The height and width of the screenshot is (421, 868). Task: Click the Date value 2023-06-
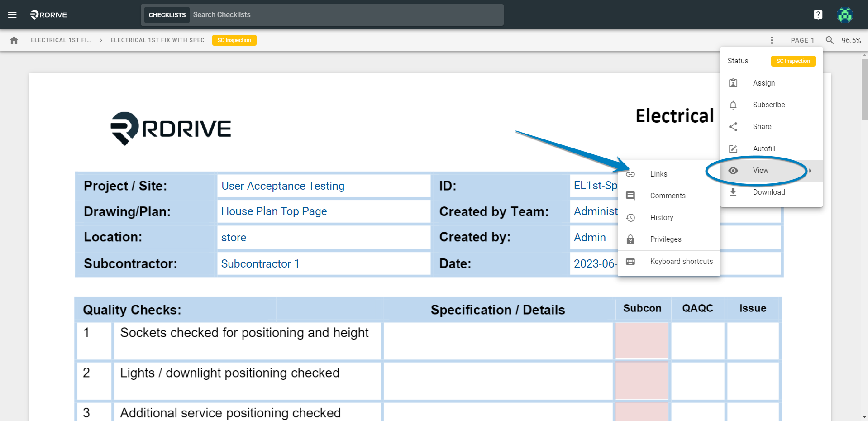click(595, 264)
